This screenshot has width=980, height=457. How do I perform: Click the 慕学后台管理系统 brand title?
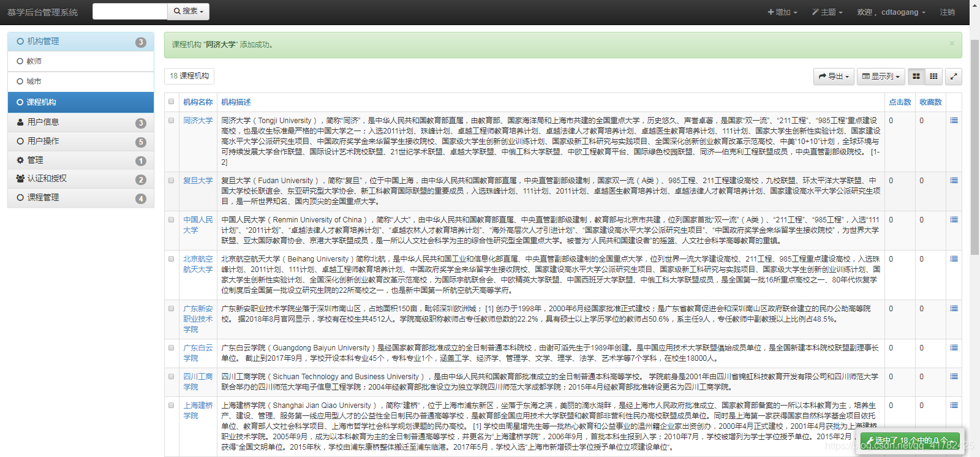(x=42, y=12)
